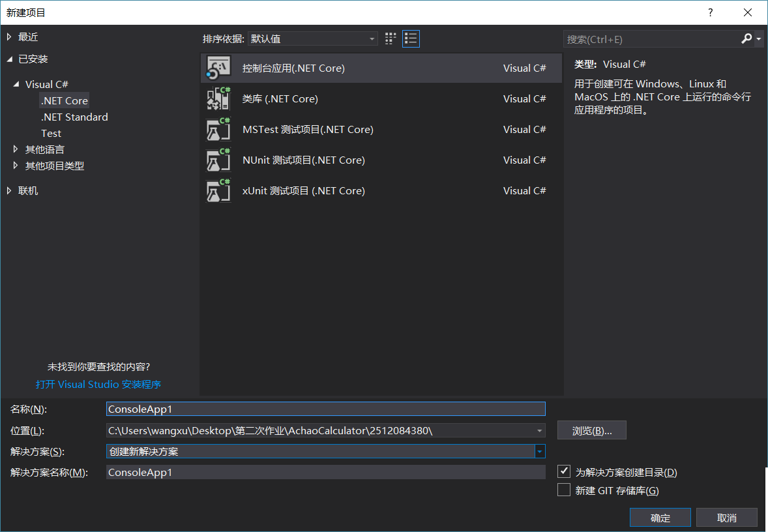Expand the 其他项目类型 tree node

(16, 166)
